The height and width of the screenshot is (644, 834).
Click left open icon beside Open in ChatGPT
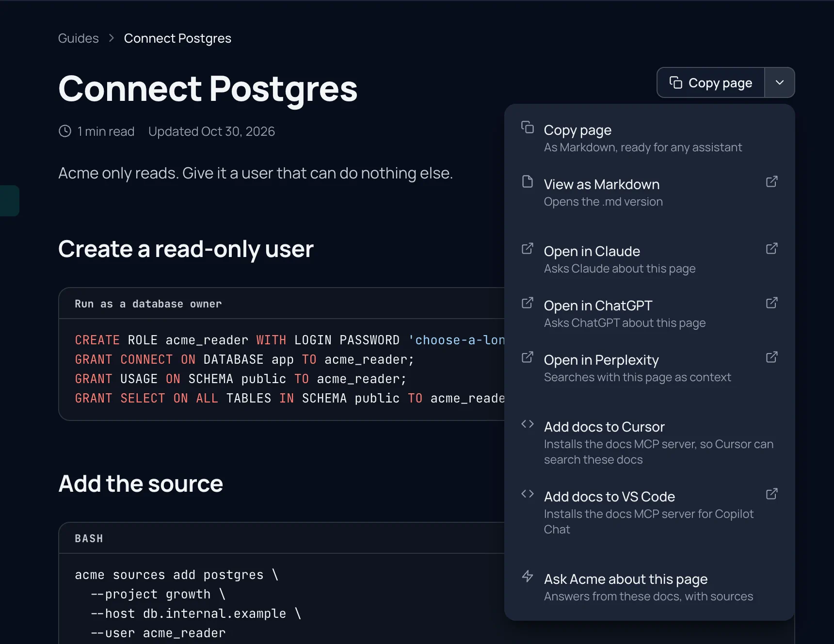[x=528, y=303]
